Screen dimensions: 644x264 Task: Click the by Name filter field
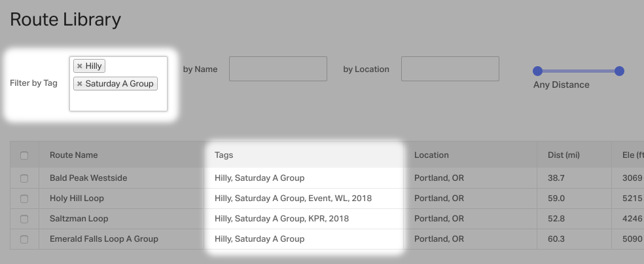pyautogui.click(x=278, y=69)
